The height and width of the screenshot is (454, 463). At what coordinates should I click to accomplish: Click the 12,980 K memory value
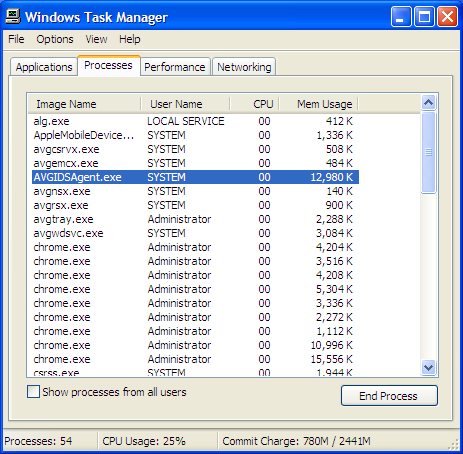pos(331,177)
